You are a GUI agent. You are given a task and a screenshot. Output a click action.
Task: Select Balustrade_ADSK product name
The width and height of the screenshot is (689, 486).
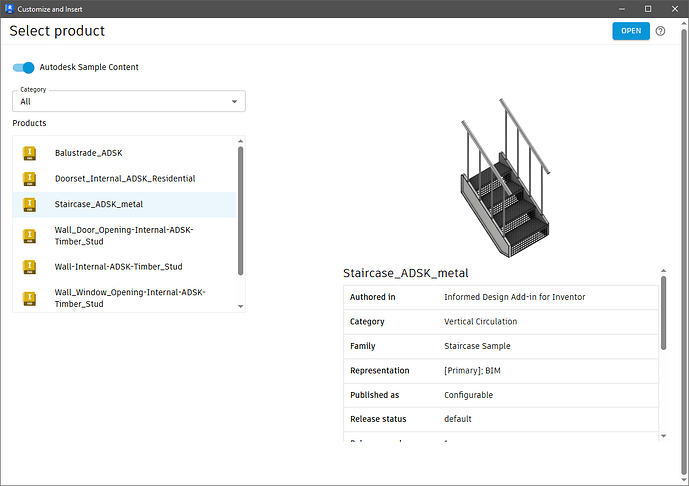[x=89, y=153]
